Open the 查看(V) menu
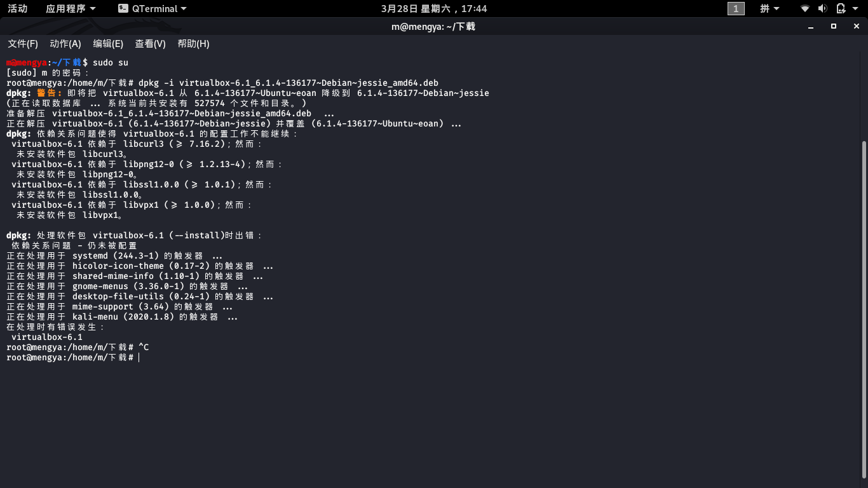The width and height of the screenshot is (868, 488). pos(150,44)
